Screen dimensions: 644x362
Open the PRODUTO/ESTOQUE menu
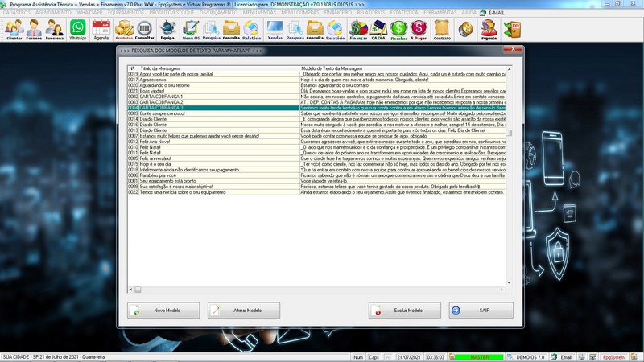click(x=171, y=13)
